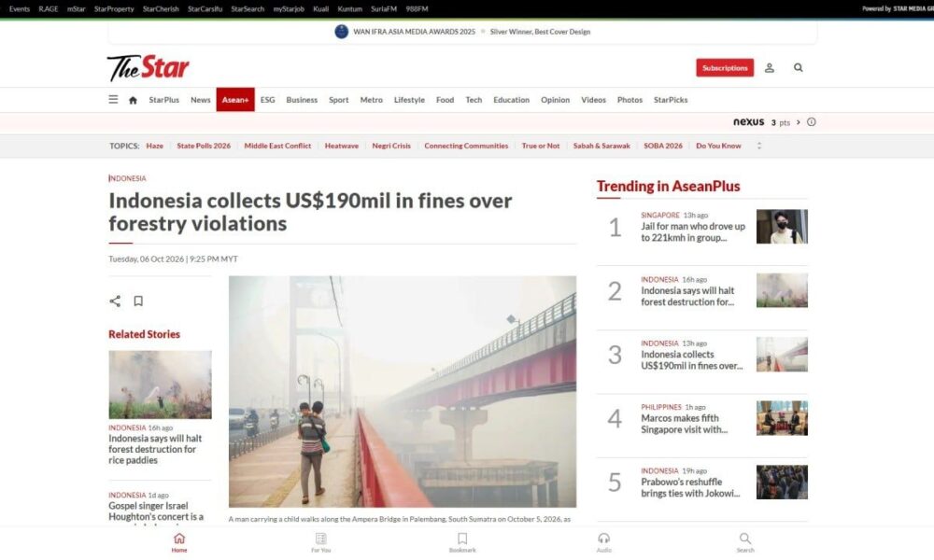
Task: Open Bookmark in bottom bar
Action: 462,542
